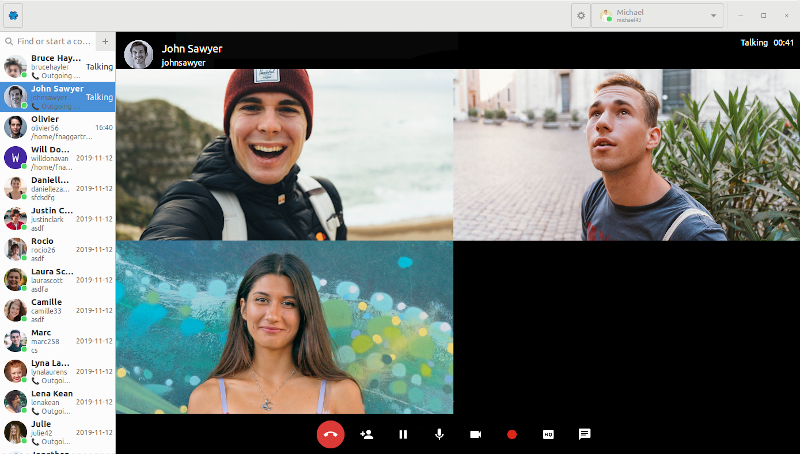Select the long-haired woman's video tile
The image size is (800, 454).
(284, 327)
